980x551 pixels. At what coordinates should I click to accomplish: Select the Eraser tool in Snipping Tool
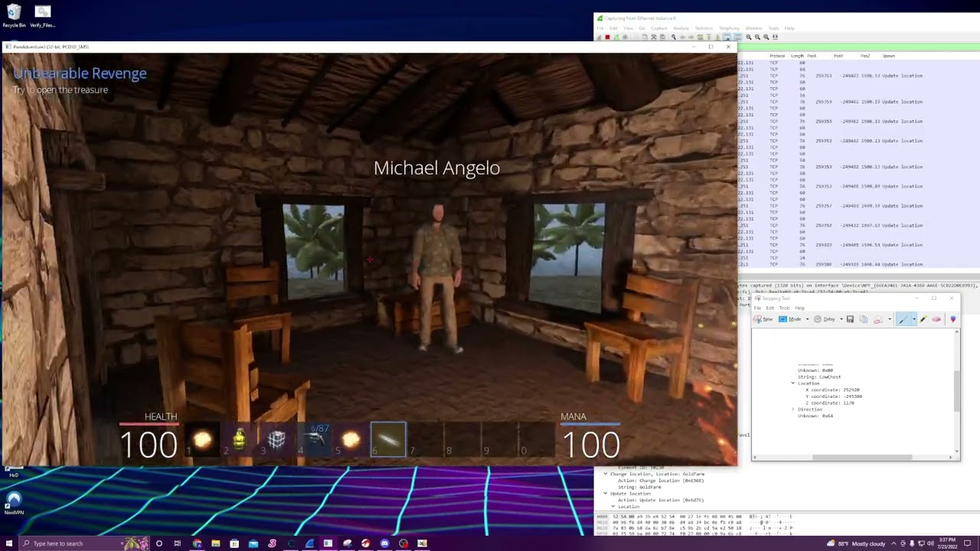point(936,319)
